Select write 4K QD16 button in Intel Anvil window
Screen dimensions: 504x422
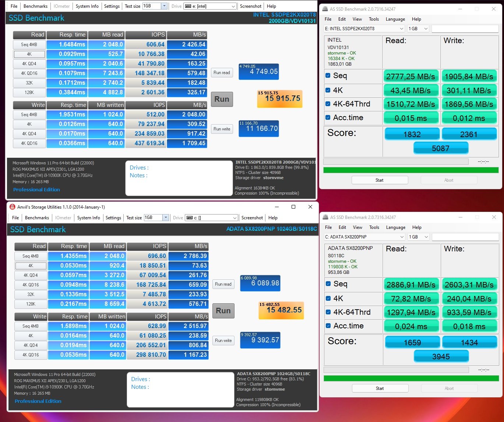[x=29, y=143]
